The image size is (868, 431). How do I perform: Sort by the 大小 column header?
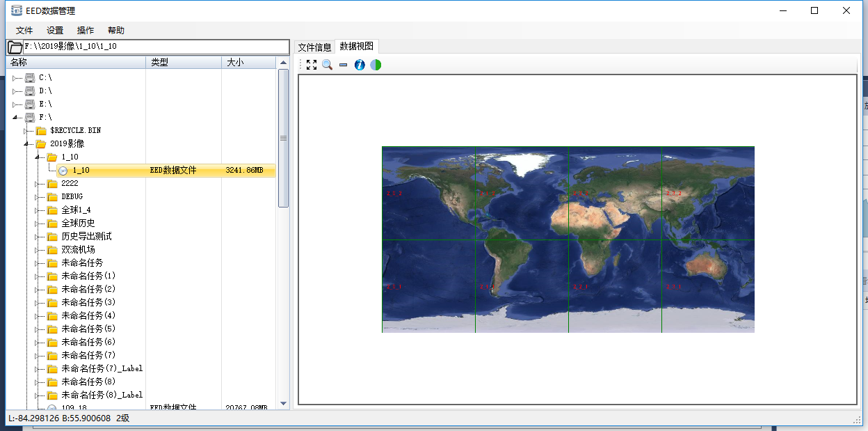pyautogui.click(x=235, y=63)
